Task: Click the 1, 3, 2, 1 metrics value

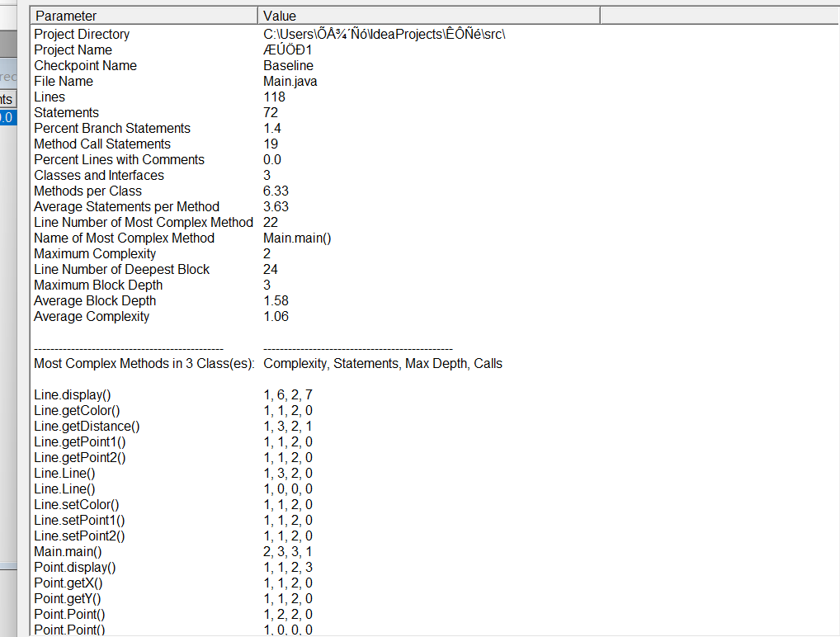Action: point(288,426)
